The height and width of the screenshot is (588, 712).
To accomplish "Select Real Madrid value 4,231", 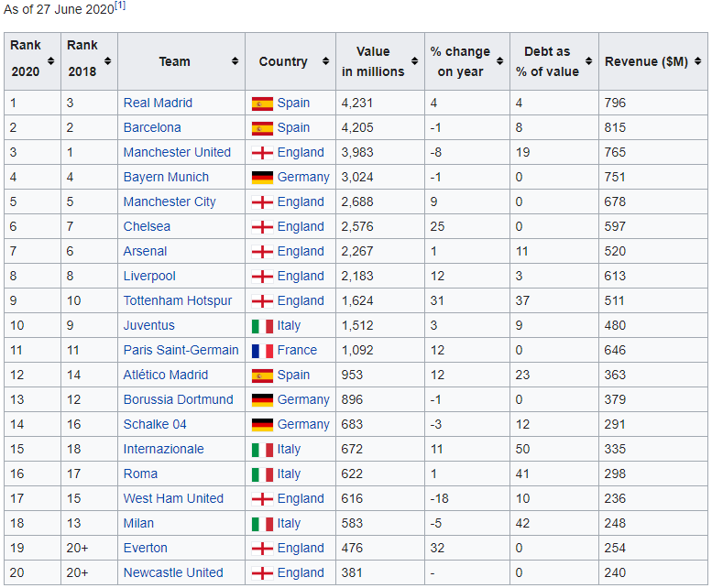I will pos(356,103).
